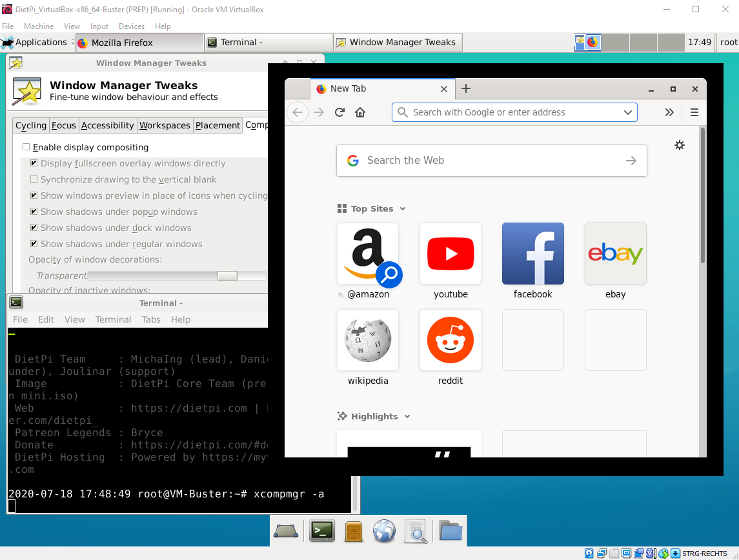Switch to Terminal taskbar button
739x560 pixels.
click(269, 43)
